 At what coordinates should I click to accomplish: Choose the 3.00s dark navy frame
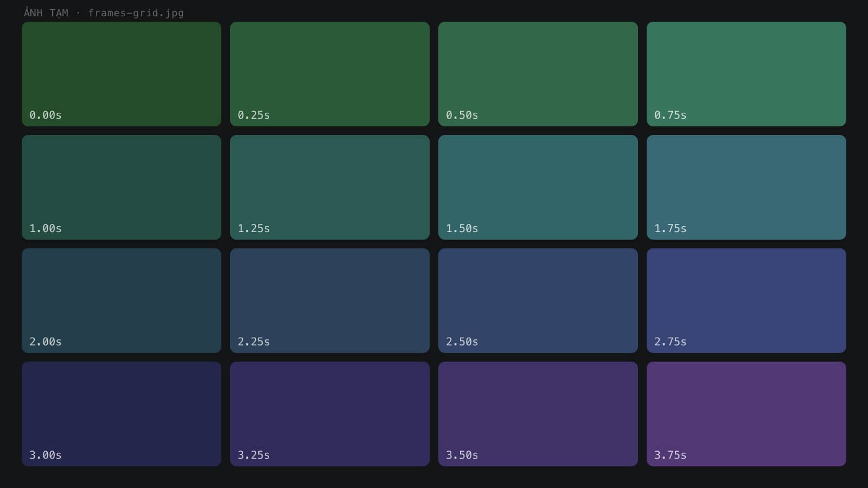122,414
